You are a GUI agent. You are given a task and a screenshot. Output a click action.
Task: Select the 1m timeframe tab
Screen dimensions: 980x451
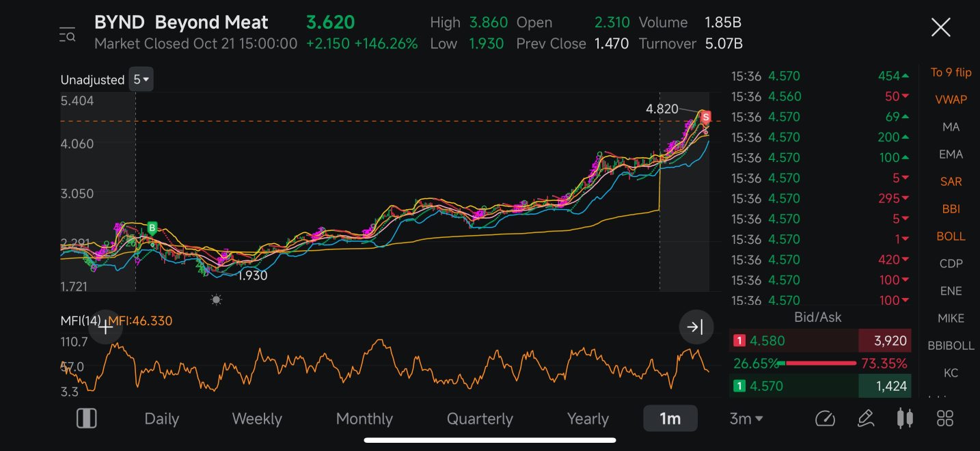click(670, 418)
